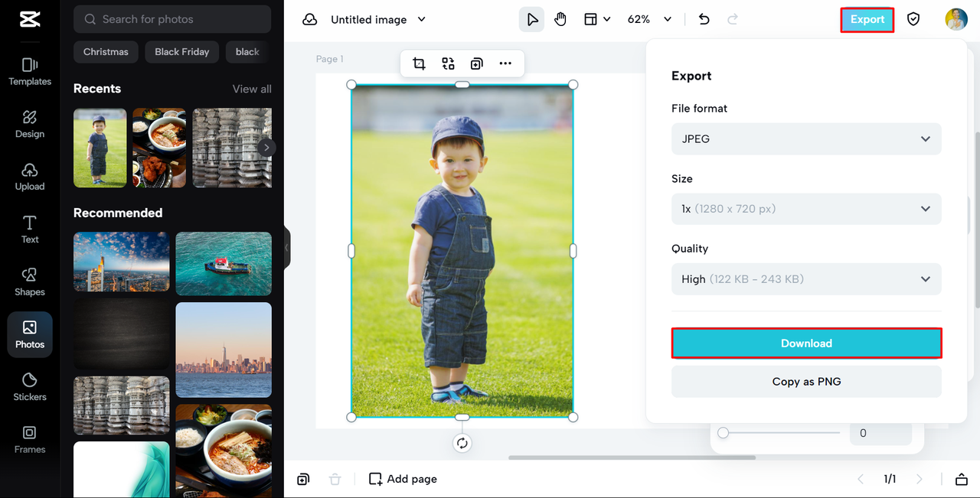Crop the selected photo
Viewport: 980px width, 498px height.
tap(419, 63)
